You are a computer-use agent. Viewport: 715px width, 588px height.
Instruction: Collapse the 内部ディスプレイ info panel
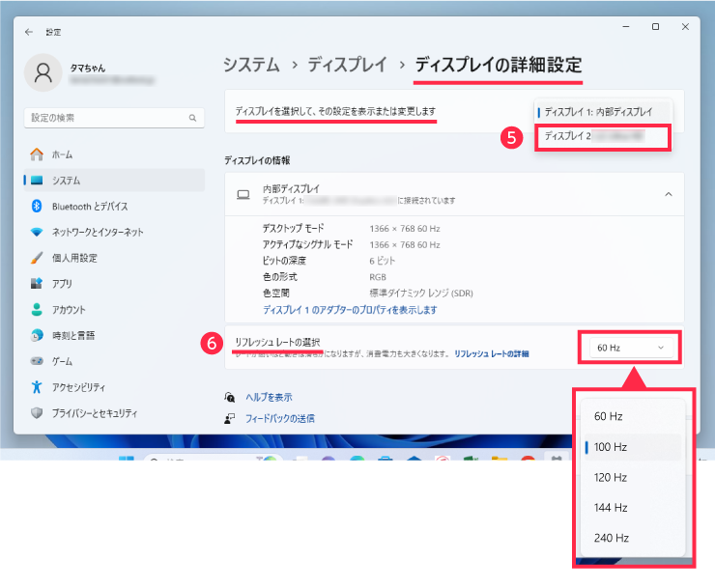(x=668, y=195)
